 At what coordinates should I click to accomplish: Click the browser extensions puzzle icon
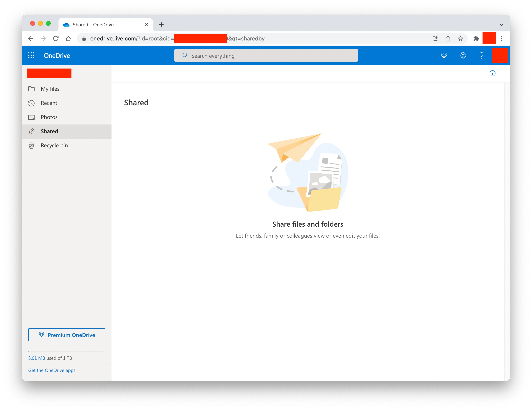[476, 38]
